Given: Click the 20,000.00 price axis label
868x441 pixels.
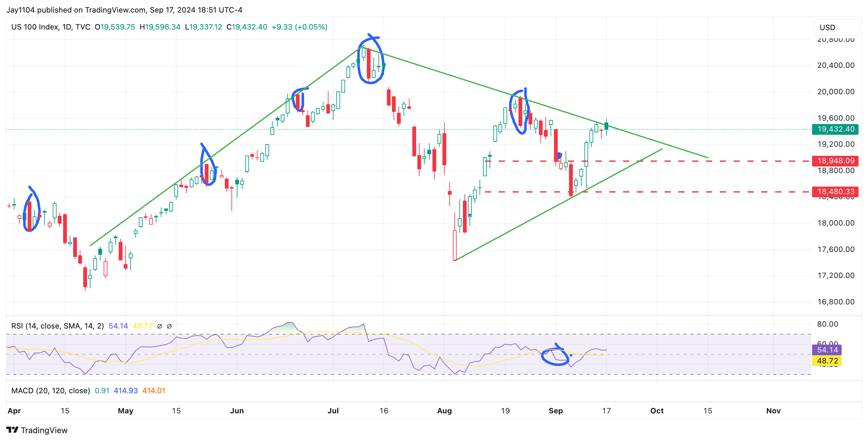Looking at the screenshot, I should tap(836, 92).
